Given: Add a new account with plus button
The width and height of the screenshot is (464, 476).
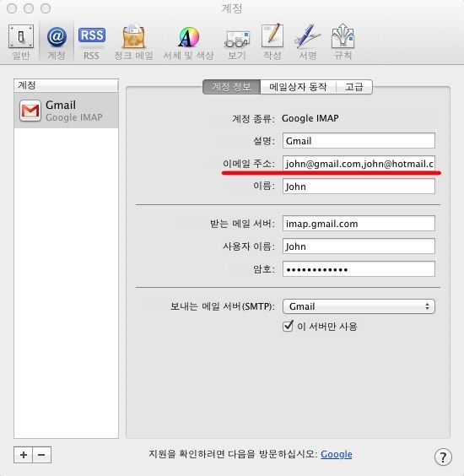Looking at the screenshot, I should click(x=24, y=455).
